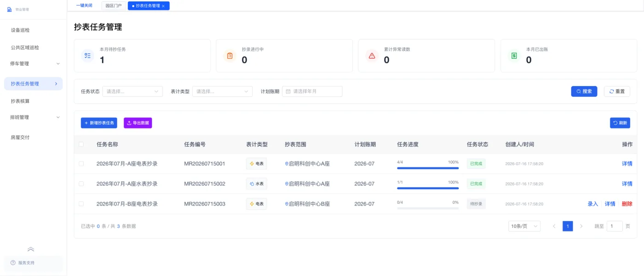Go to the previous page arrow
This screenshot has height=276, width=644.
click(x=554, y=226)
